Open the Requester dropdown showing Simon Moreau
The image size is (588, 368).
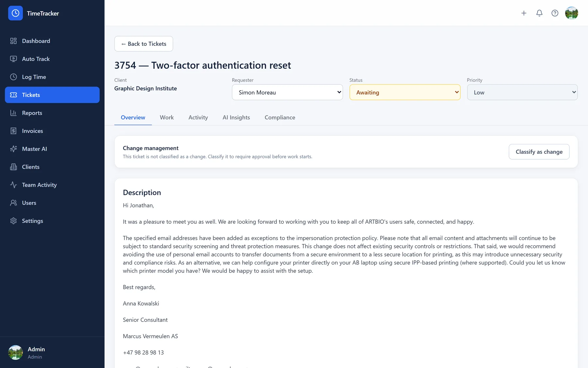pyautogui.click(x=287, y=92)
